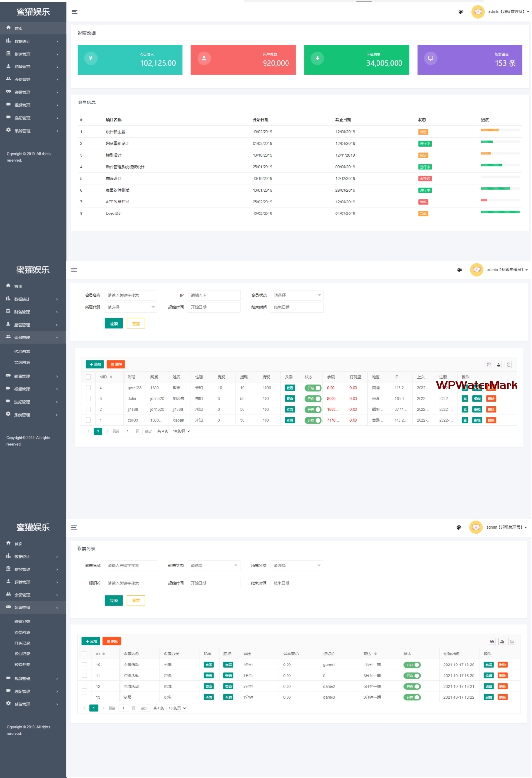Viewport: 532px width, 778px height.
Task: Click the print icon above the 彩票 list table
Action: click(512, 642)
